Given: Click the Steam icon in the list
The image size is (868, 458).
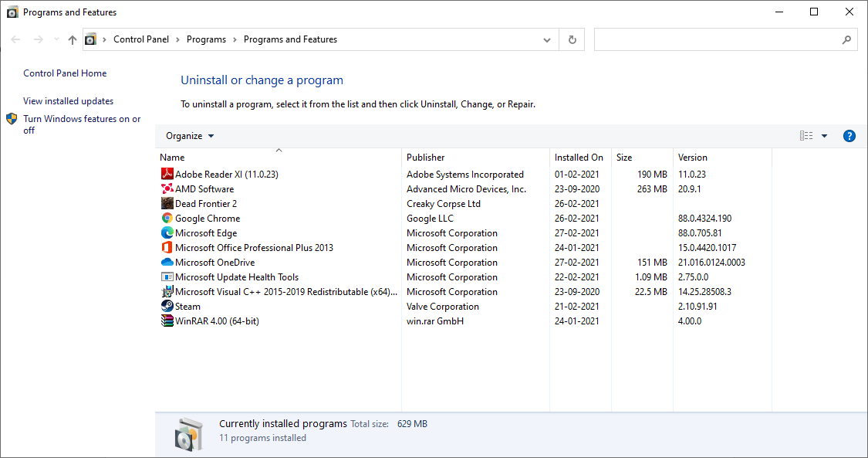Looking at the screenshot, I should (167, 307).
